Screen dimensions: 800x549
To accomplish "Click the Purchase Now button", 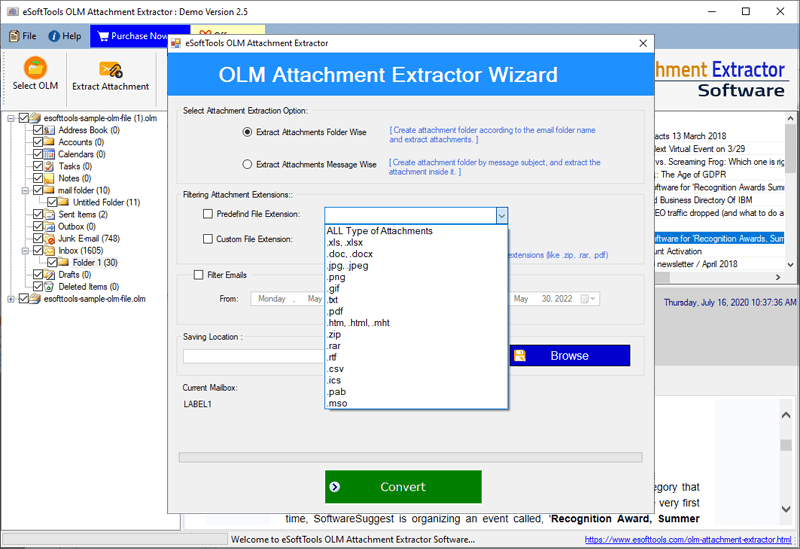I will pos(139,36).
